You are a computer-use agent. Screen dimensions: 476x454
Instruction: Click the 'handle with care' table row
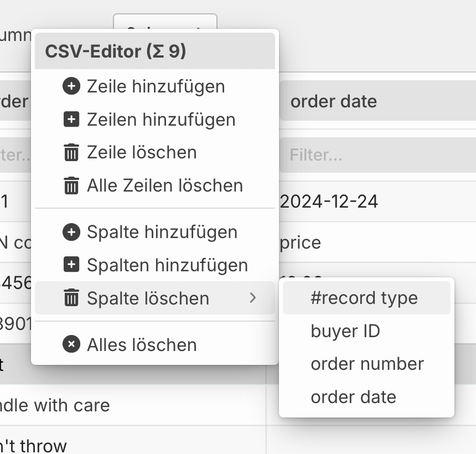click(x=133, y=405)
